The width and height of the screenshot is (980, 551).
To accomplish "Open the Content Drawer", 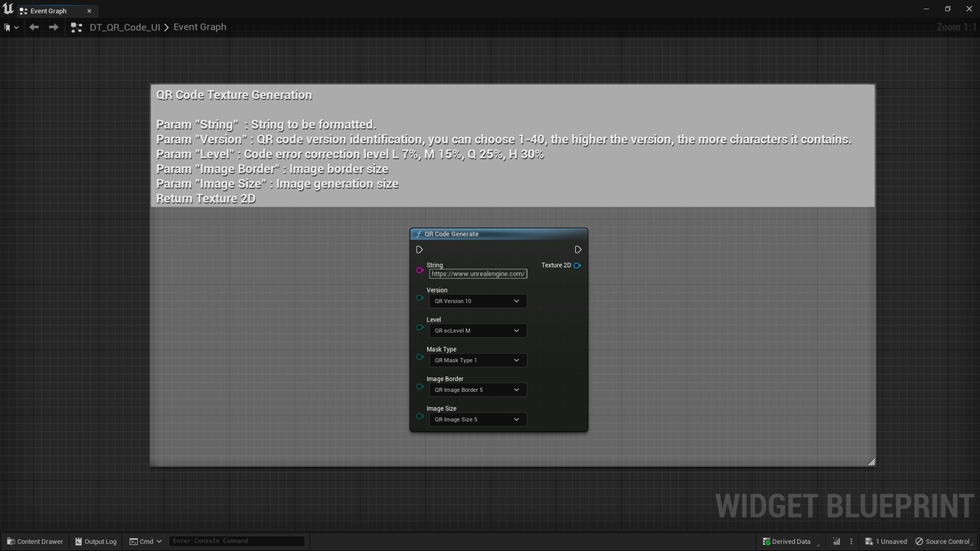I will coord(34,542).
